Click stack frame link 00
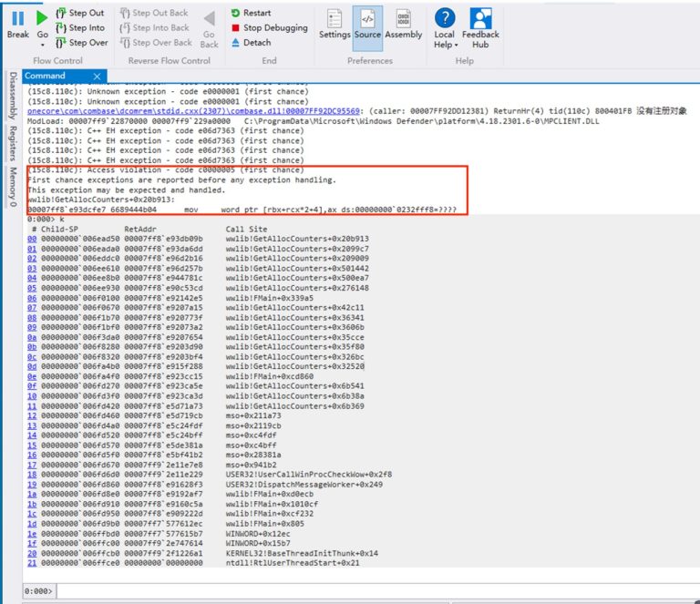This screenshot has height=604, width=700. tap(32, 239)
